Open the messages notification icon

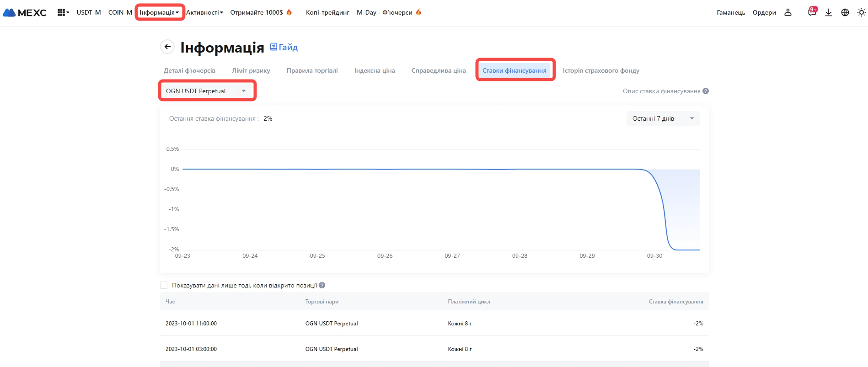point(812,12)
